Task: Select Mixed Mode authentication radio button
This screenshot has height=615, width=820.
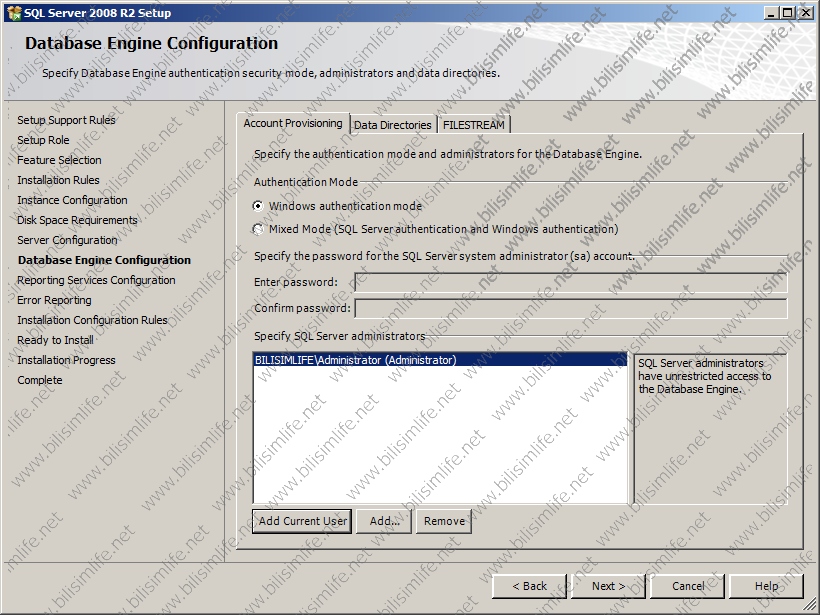Action: click(x=259, y=229)
